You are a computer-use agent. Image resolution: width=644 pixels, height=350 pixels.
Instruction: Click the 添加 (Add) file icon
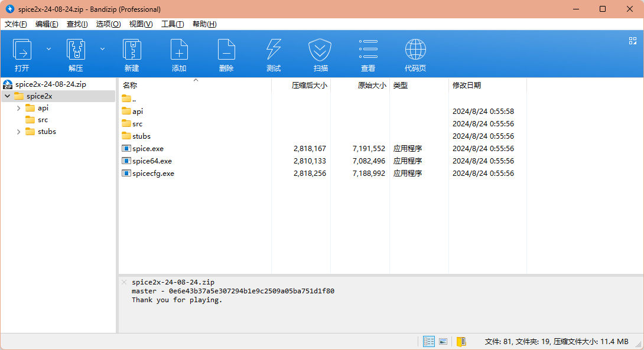(179, 50)
